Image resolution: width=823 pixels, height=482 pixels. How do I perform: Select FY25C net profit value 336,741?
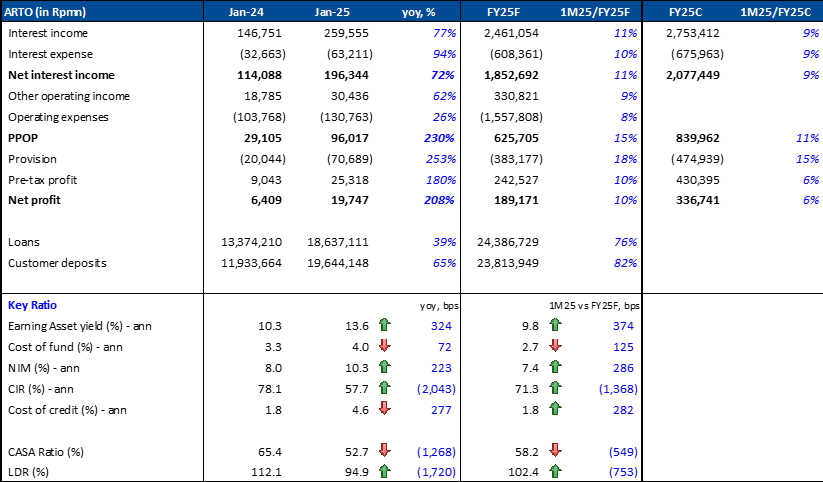[x=698, y=200]
